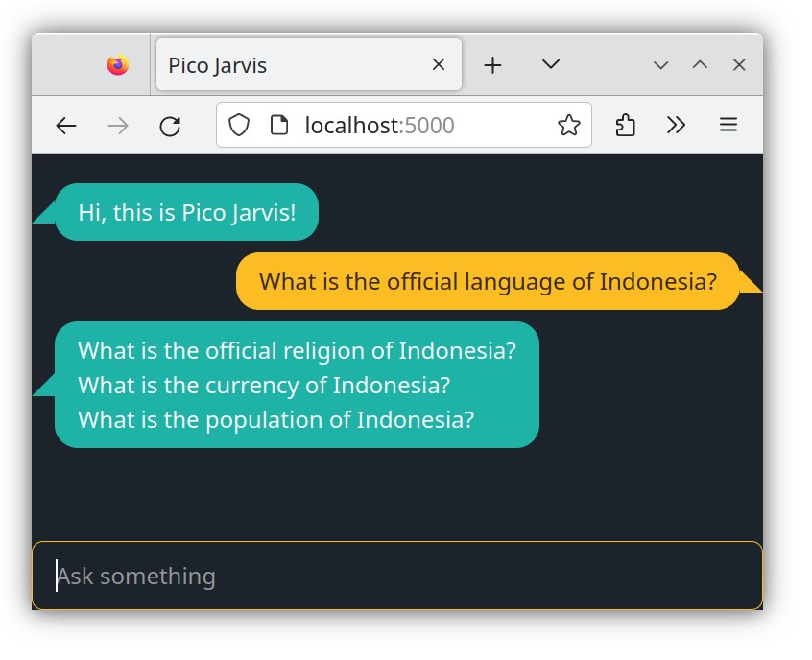812x660 pixels.
Task: Focus the Ask something input field
Action: [x=397, y=576]
